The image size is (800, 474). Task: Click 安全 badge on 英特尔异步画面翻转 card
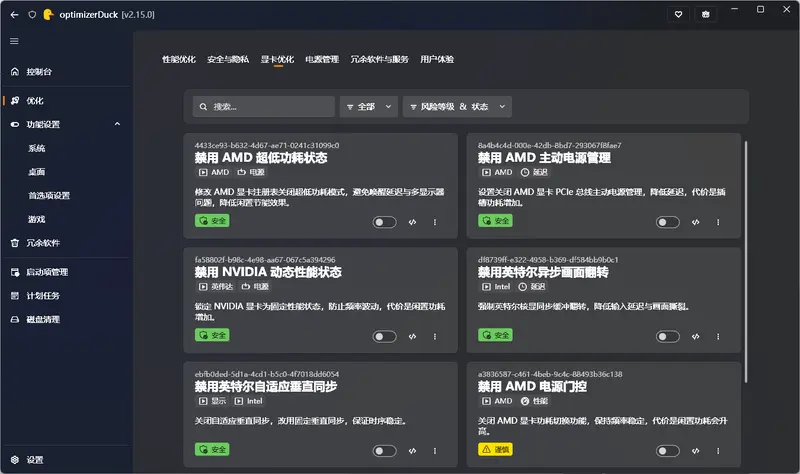[495, 335]
